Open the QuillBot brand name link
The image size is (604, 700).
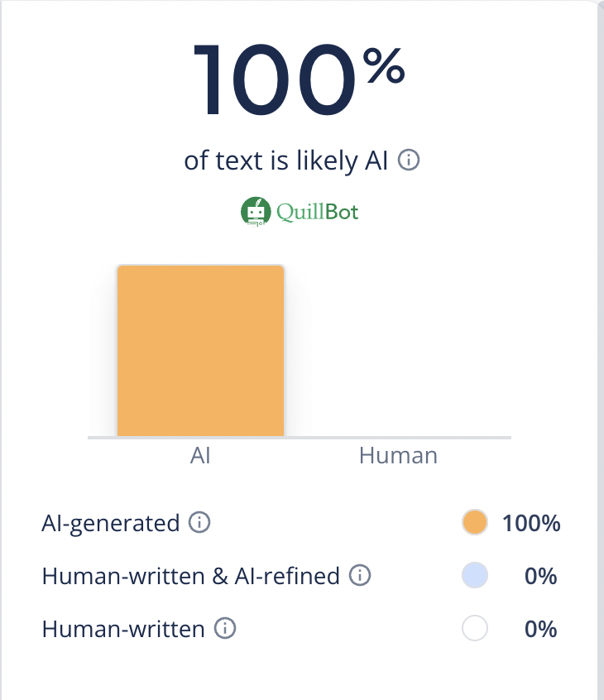(319, 212)
